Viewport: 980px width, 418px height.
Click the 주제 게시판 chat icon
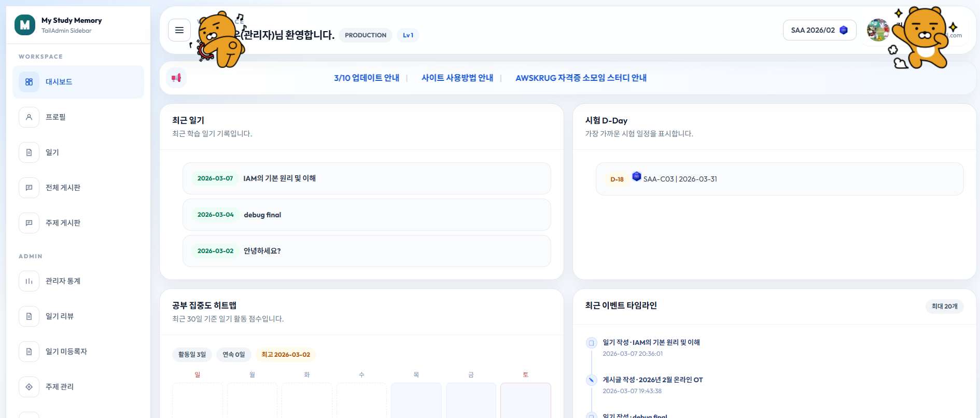(29, 223)
